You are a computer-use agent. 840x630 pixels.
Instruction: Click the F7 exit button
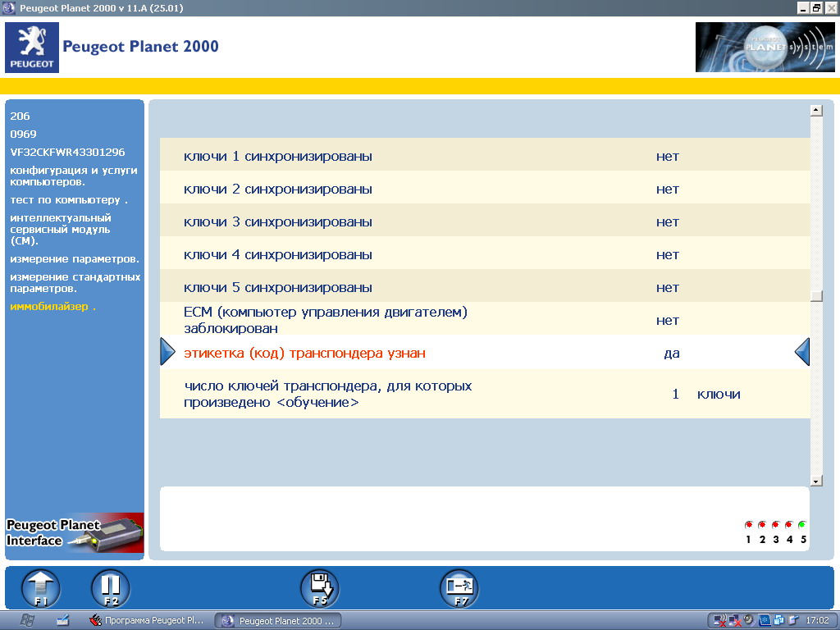click(x=459, y=588)
